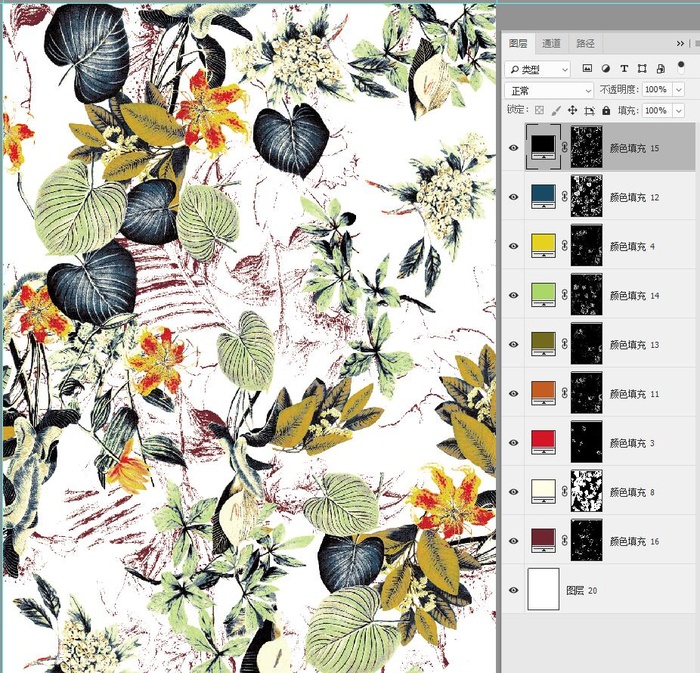Toggle the layer filtering on/off switch
Viewport: 700px width, 673px height.
tap(681, 67)
